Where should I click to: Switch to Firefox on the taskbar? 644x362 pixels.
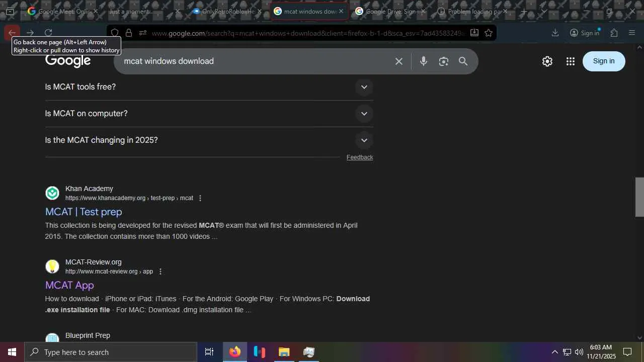[x=235, y=352]
